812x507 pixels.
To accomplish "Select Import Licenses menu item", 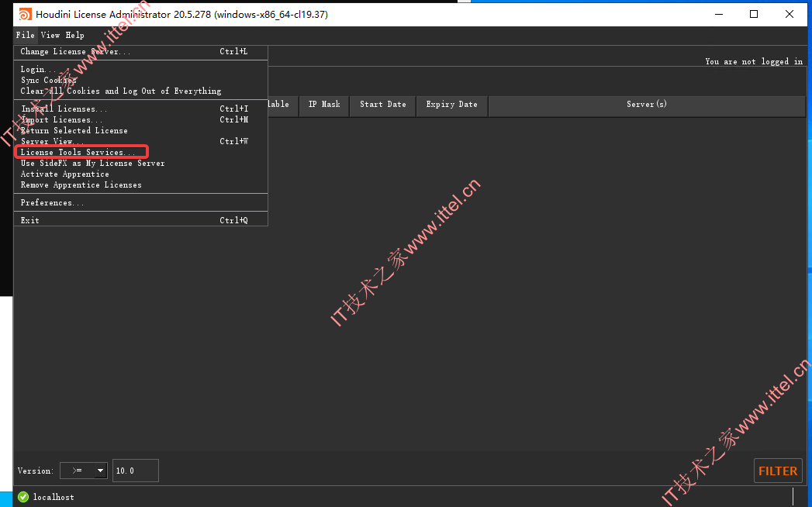I will pyautogui.click(x=140, y=119).
